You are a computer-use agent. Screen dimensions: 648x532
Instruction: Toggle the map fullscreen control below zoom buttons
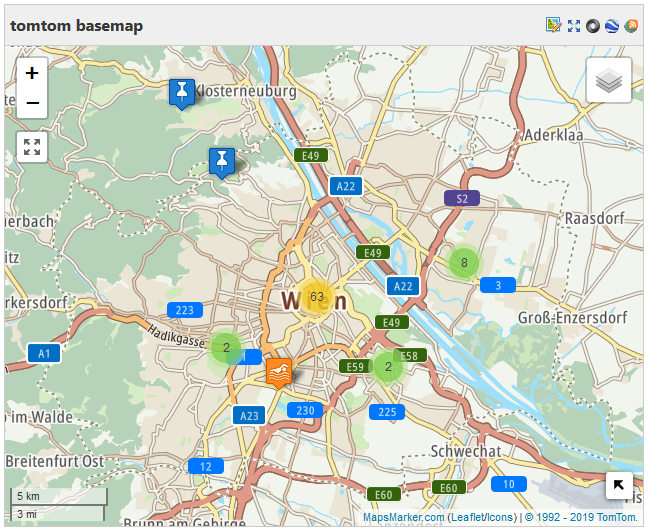click(32, 147)
